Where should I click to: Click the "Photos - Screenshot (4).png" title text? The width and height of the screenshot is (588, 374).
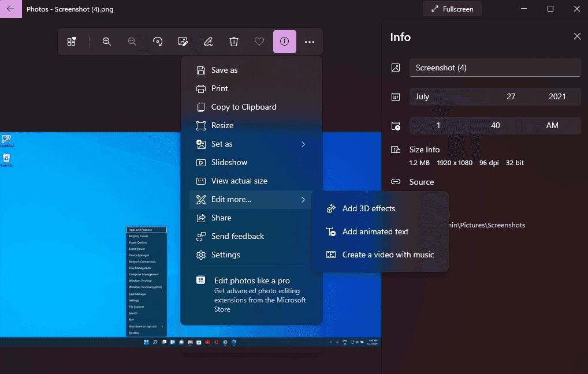pos(70,9)
